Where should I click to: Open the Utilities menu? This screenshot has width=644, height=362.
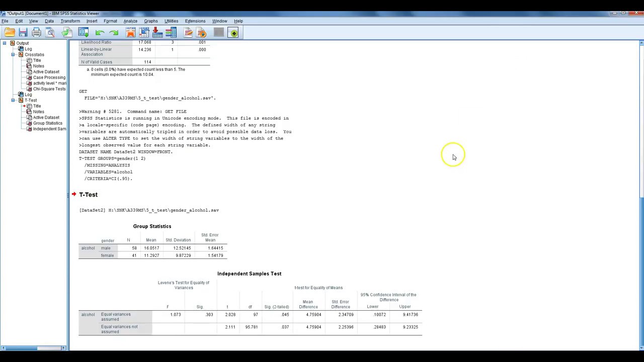click(x=171, y=21)
